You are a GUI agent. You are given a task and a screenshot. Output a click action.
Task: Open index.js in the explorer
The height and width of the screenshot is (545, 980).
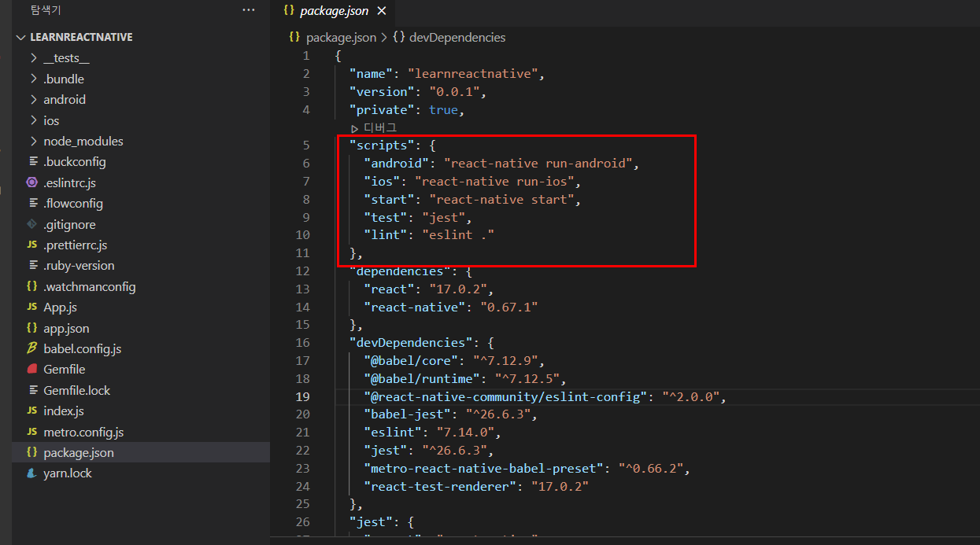(x=64, y=411)
